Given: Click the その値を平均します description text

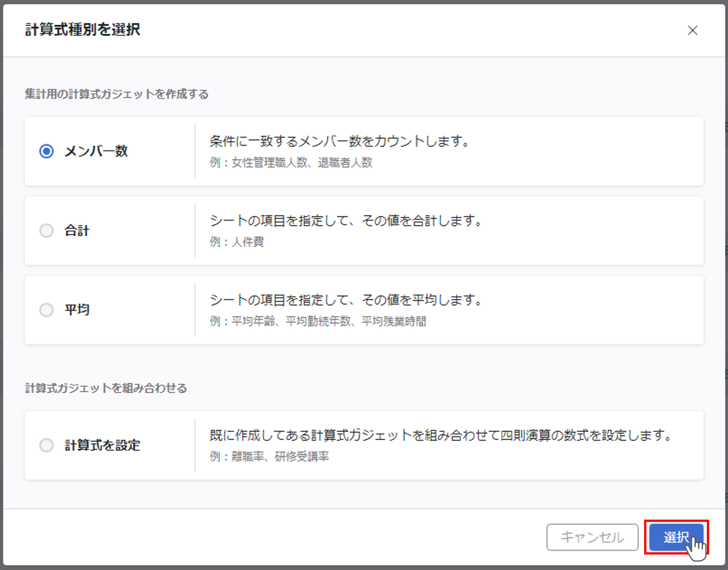Looking at the screenshot, I should coord(346,300).
